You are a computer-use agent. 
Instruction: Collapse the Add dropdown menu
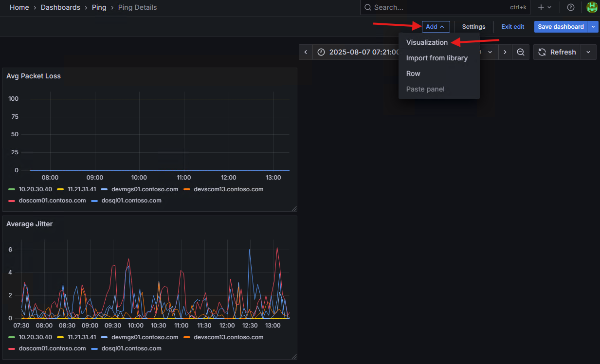point(436,27)
